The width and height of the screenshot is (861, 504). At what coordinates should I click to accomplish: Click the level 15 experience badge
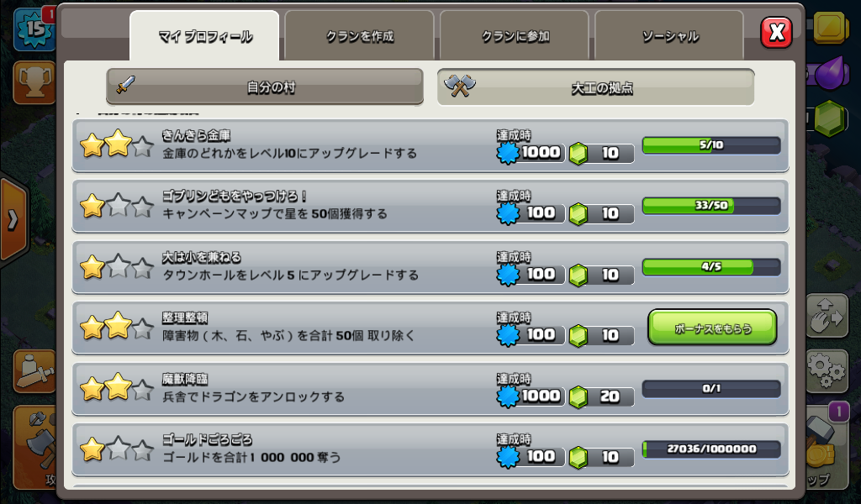(34, 29)
